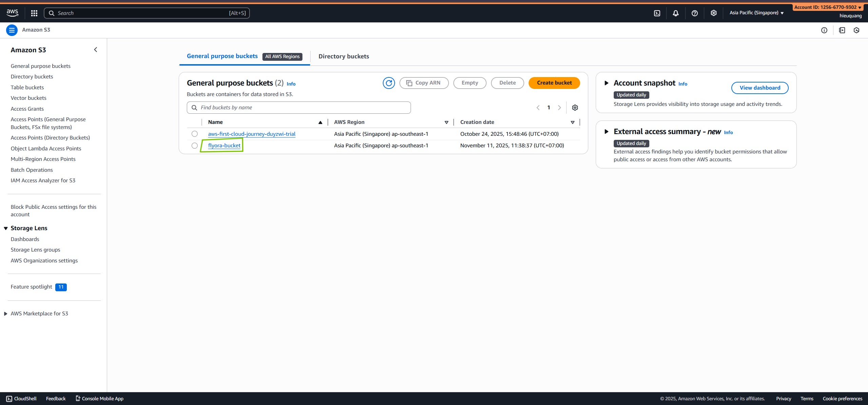
Task: Open CloudShell from the top navigation bar
Action: pos(657,13)
